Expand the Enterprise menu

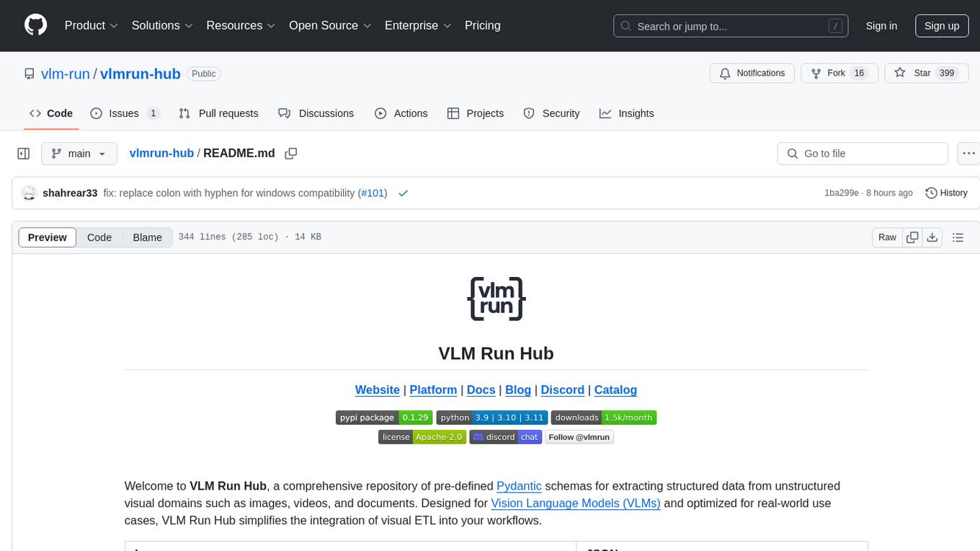[418, 25]
